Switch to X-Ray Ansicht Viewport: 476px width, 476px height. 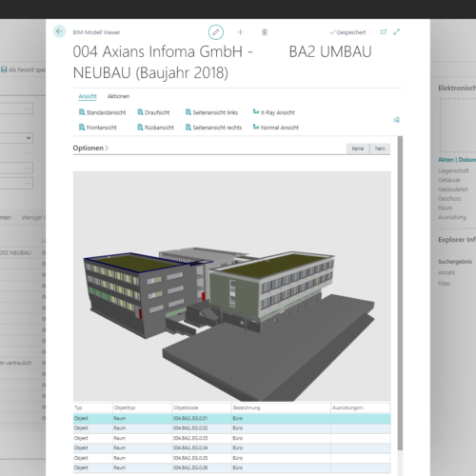[x=274, y=112]
